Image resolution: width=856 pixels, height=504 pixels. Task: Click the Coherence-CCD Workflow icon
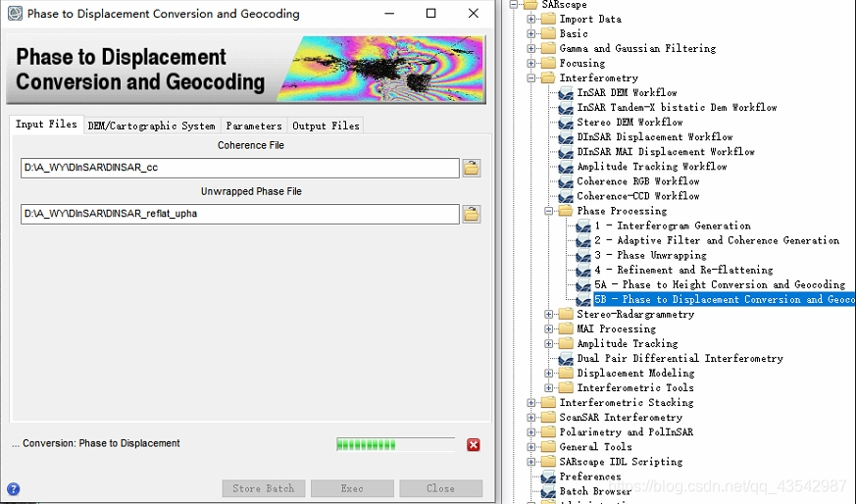pos(566,196)
